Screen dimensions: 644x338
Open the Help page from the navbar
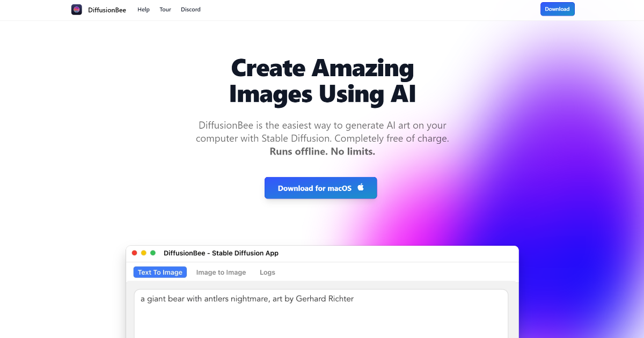(x=143, y=10)
